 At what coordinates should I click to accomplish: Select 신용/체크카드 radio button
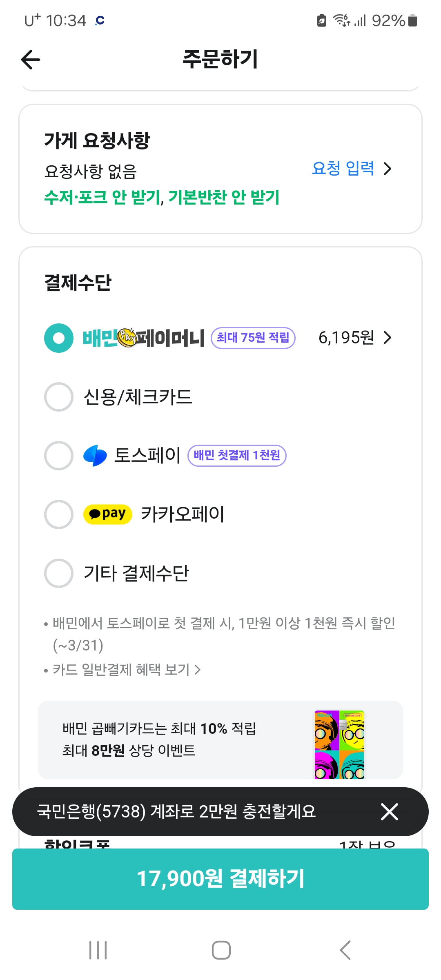click(59, 397)
